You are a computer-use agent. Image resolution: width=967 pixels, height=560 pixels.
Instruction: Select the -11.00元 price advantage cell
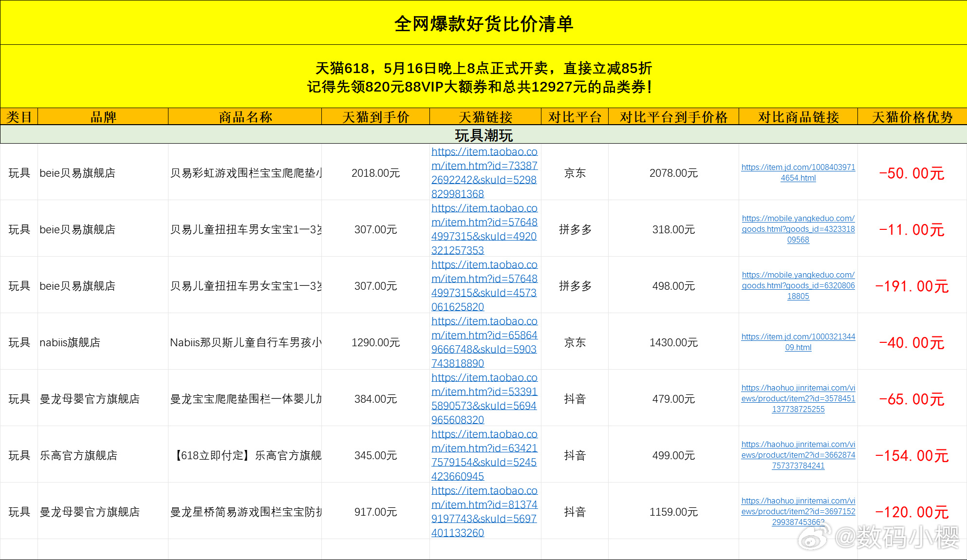tap(912, 229)
